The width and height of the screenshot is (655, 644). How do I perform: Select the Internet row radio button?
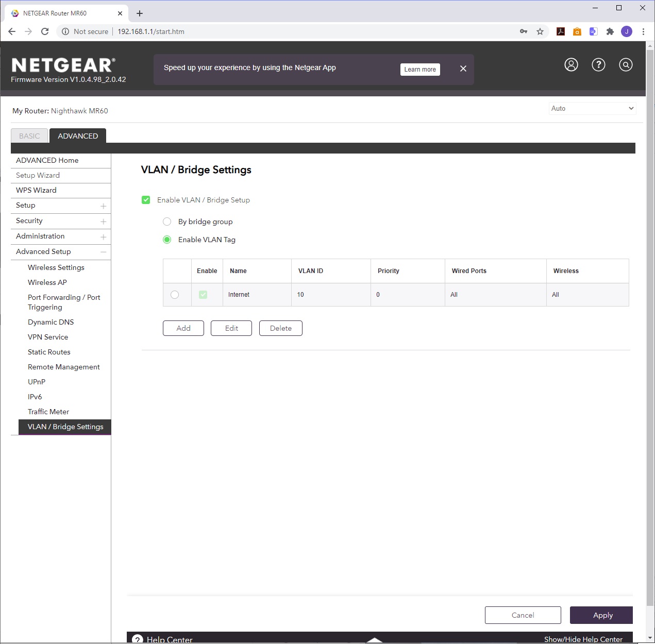(x=175, y=295)
